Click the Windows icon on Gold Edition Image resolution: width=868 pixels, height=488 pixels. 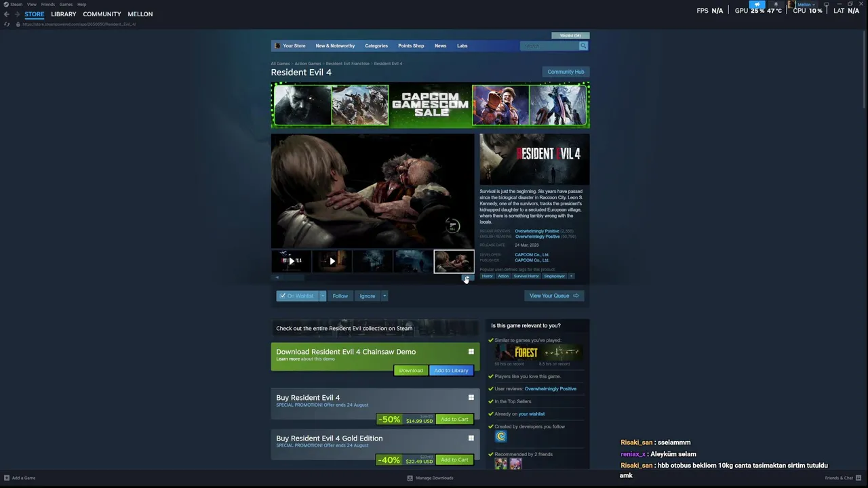[471, 438]
